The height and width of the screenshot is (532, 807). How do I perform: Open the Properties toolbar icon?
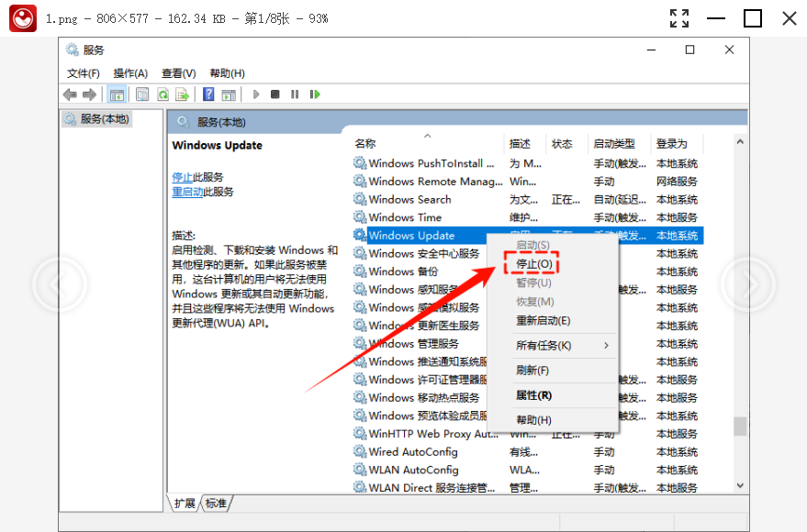pyautogui.click(x=142, y=94)
